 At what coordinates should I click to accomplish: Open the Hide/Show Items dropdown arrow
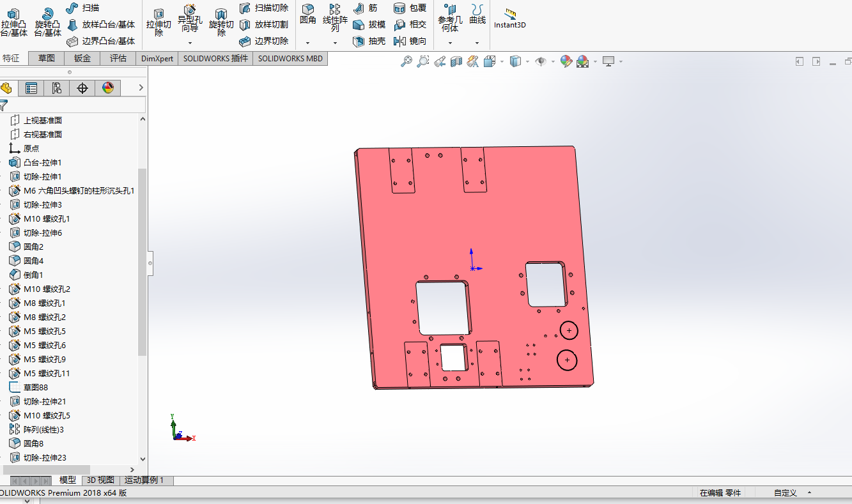pos(552,62)
